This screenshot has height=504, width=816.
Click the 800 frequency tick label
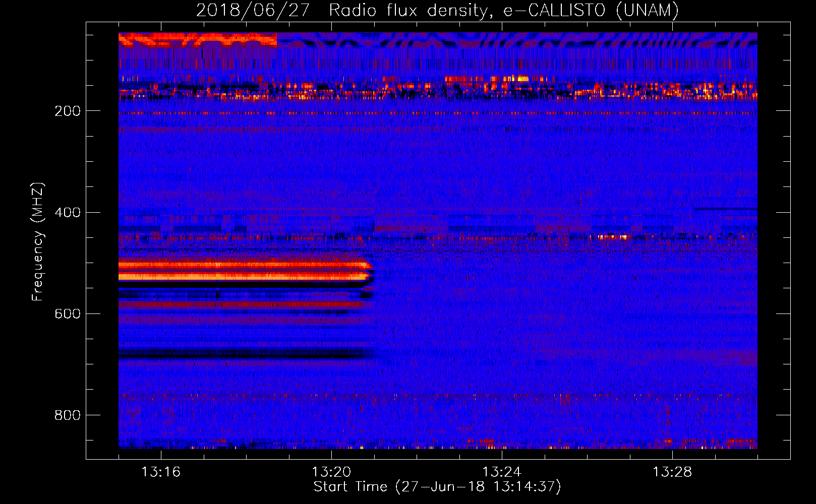coord(67,415)
